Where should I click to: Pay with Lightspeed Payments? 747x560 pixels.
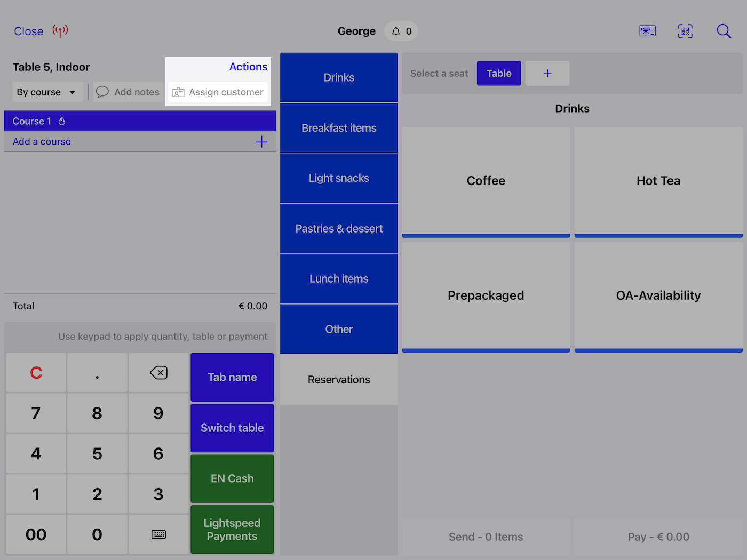pos(232,530)
